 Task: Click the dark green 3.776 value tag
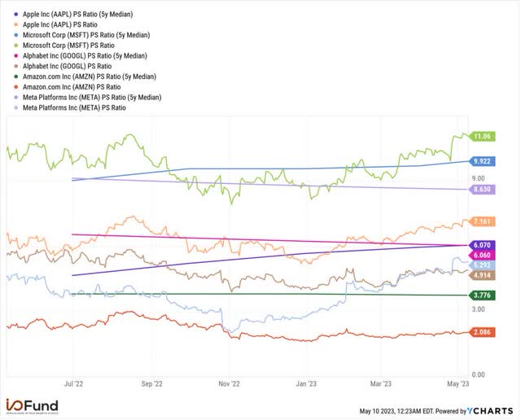coord(482,295)
